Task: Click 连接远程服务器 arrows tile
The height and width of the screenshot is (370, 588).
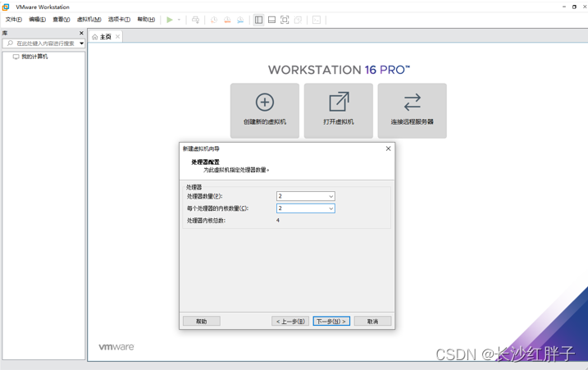Action: [413, 111]
